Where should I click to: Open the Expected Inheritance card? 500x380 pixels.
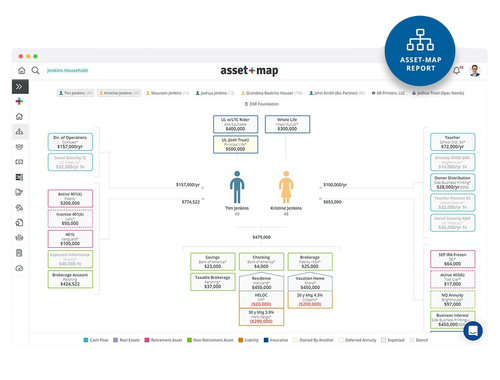pos(70,259)
